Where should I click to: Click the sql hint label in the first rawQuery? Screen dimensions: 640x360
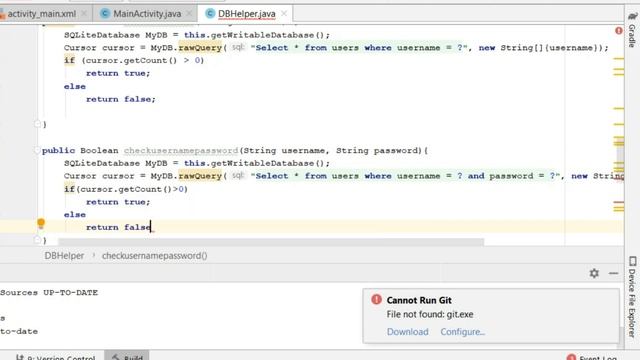click(x=237, y=47)
